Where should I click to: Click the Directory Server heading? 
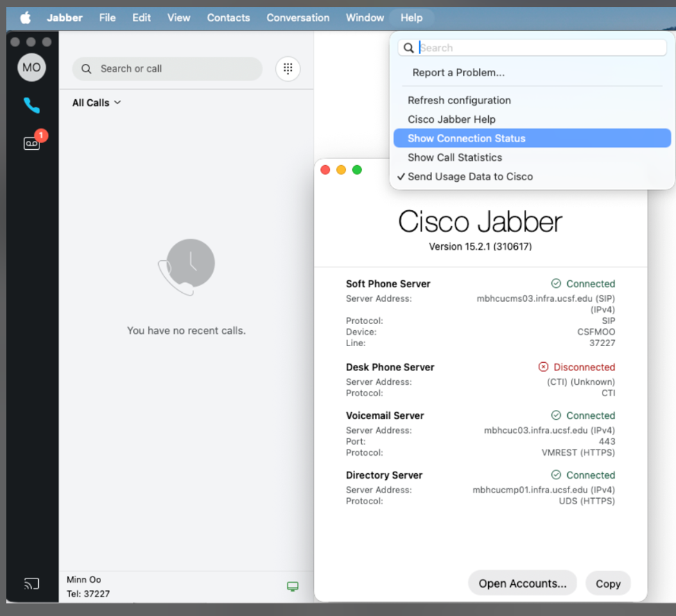pos(383,474)
